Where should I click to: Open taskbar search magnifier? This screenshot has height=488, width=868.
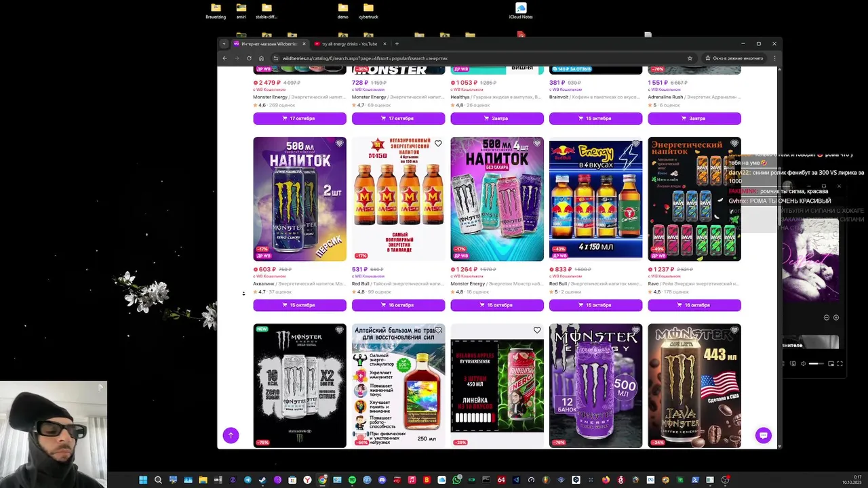tap(158, 480)
